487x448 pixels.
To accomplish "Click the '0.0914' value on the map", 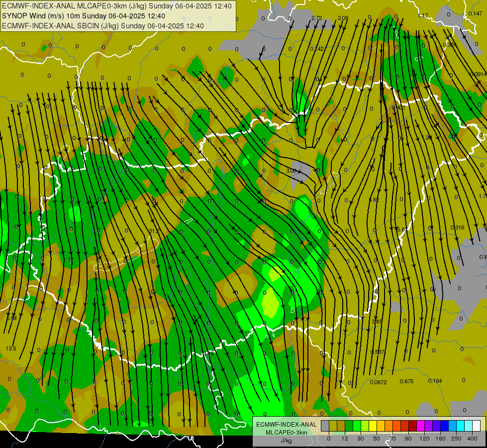I will 479,74.
